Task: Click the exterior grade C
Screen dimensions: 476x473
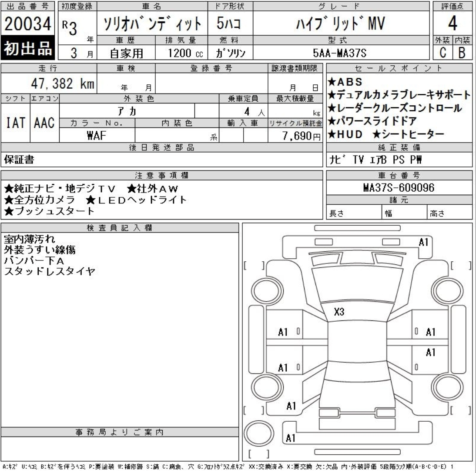Action: tap(443, 53)
